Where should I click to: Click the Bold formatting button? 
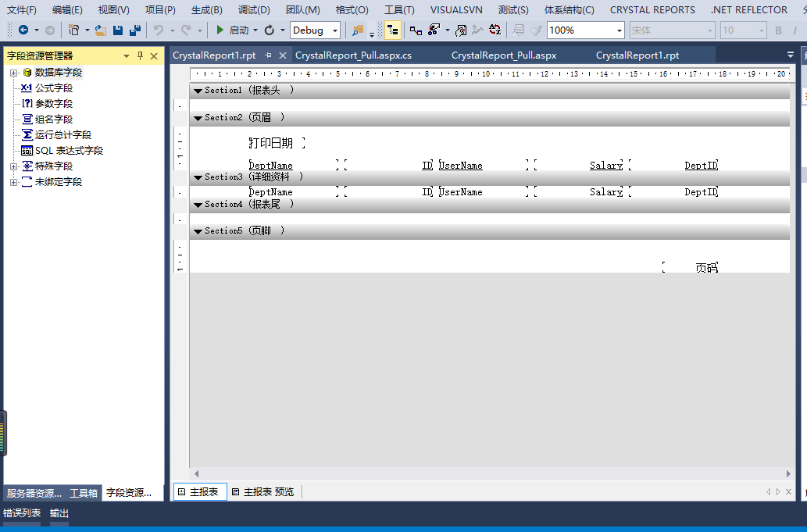[x=778, y=30]
